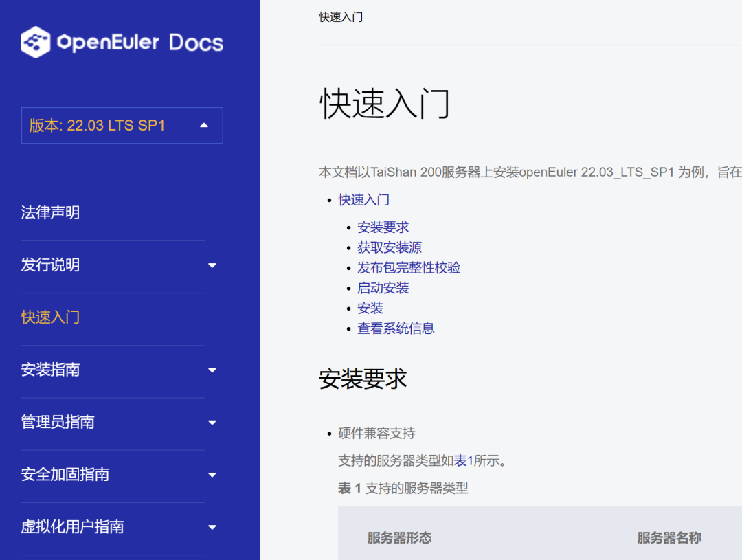Open the 启动安装 link
The width and height of the screenshot is (742, 560).
[x=383, y=287]
